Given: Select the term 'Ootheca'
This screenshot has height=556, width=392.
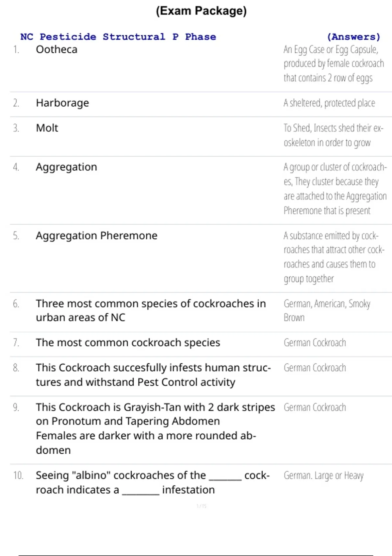Looking at the screenshot, I should (x=57, y=49).
